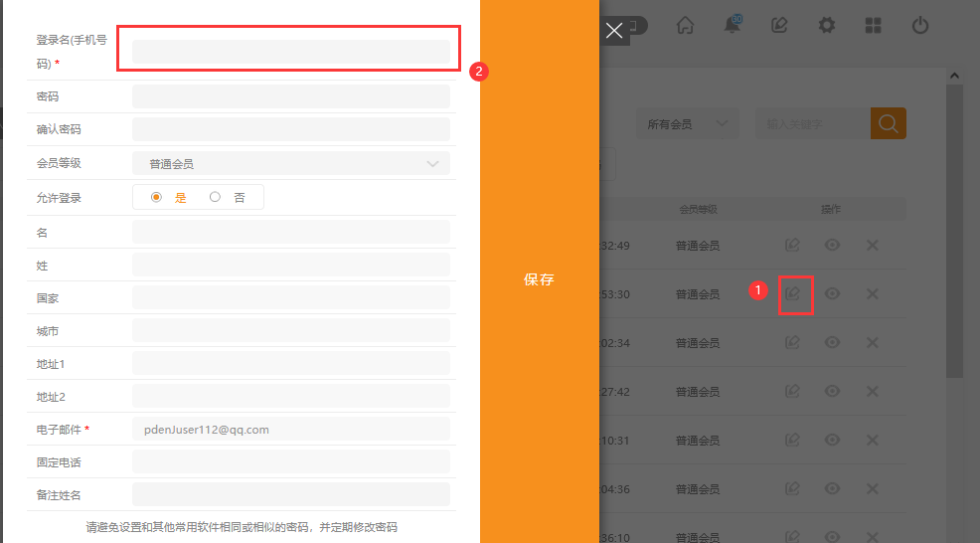Delete the member row timed 27:42
Image resolution: width=980 pixels, height=543 pixels.
pyautogui.click(x=873, y=392)
